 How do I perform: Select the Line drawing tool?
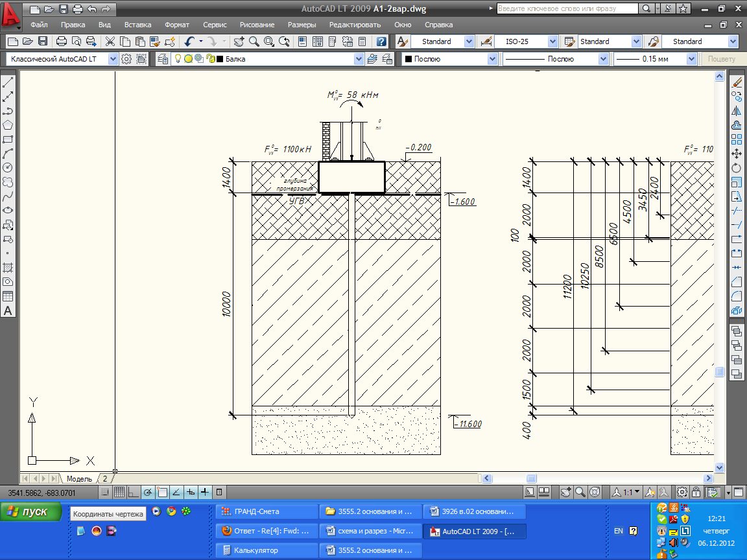tap(8, 82)
